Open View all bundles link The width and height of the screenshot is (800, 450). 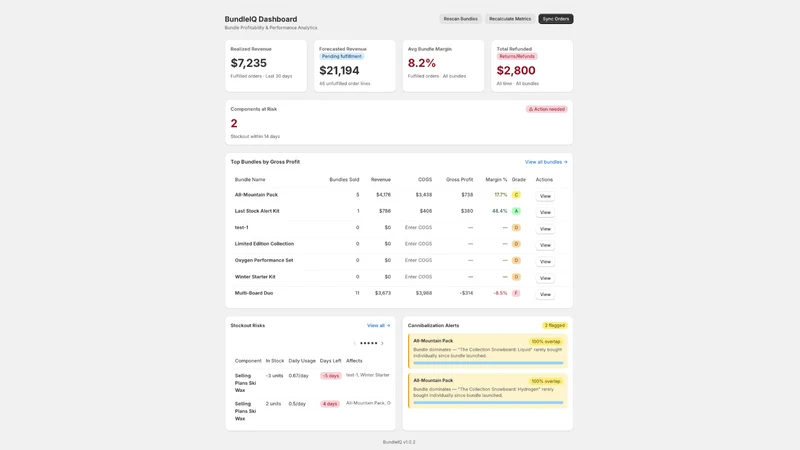click(x=546, y=162)
